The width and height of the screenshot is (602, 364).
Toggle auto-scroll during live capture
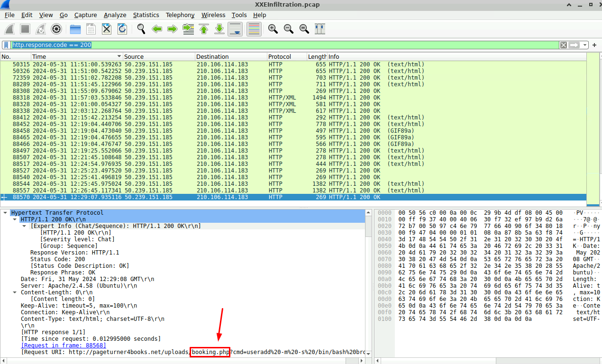point(235,29)
